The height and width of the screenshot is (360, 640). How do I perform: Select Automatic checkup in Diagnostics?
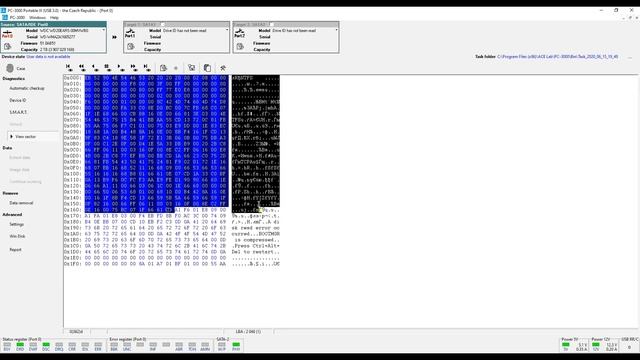click(27, 88)
